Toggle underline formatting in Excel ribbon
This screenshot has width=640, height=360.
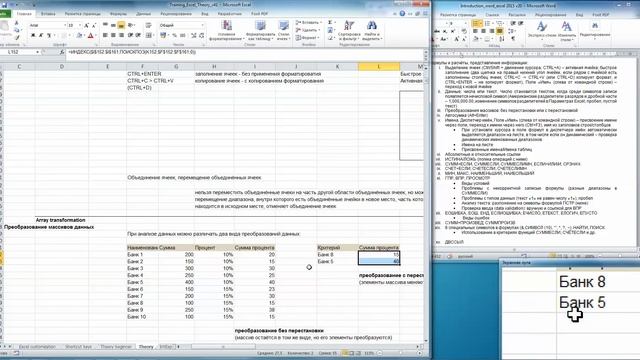(x=49, y=36)
